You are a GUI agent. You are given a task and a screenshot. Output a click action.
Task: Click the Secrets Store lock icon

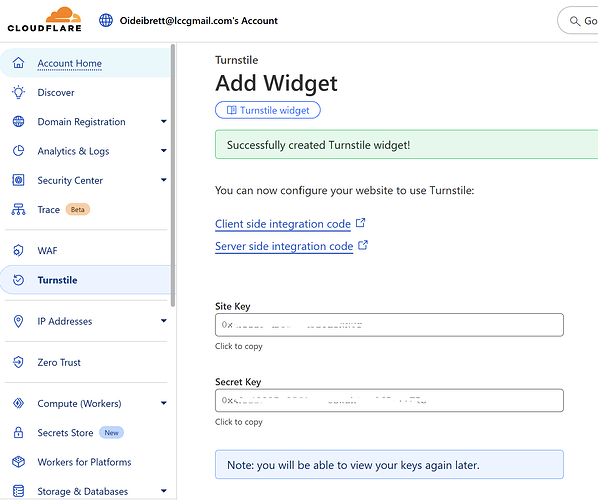[18, 432]
